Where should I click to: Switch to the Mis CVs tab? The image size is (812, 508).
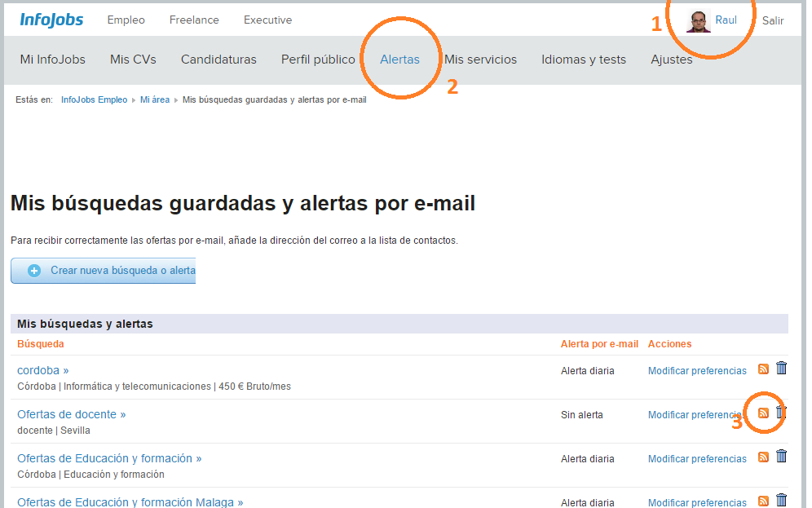(x=133, y=60)
